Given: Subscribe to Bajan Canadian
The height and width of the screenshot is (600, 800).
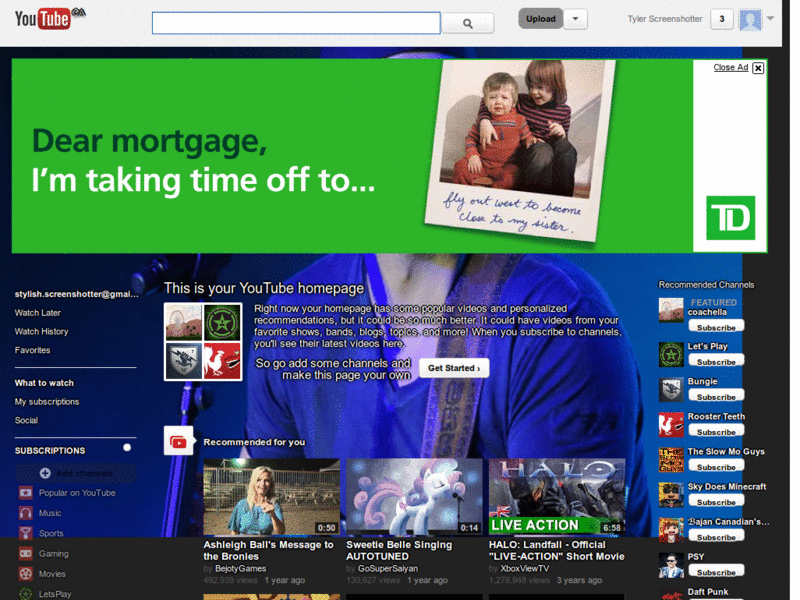Looking at the screenshot, I should 716,536.
